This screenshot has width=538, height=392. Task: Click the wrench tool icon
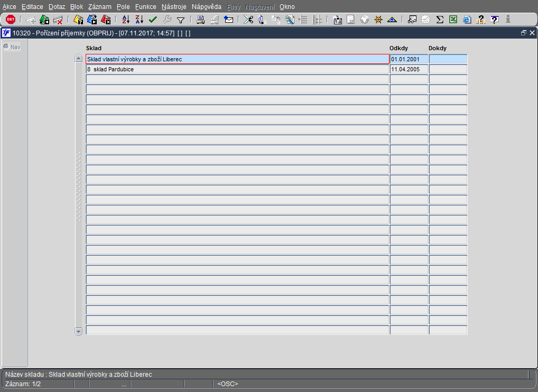pyautogui.click(x=167, y=20)
